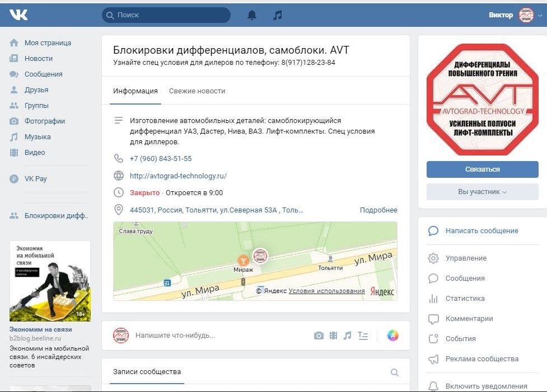Image resolution: width=547 pixels, height=392 pixels.
Task: Select the Записи сообщества tab
Action: (147, 372)
